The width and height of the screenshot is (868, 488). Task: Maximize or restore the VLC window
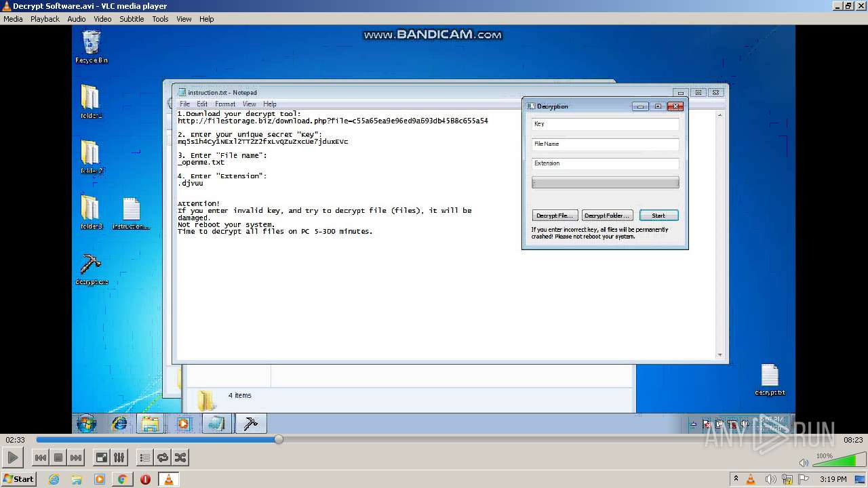click(x=848, y=6)
